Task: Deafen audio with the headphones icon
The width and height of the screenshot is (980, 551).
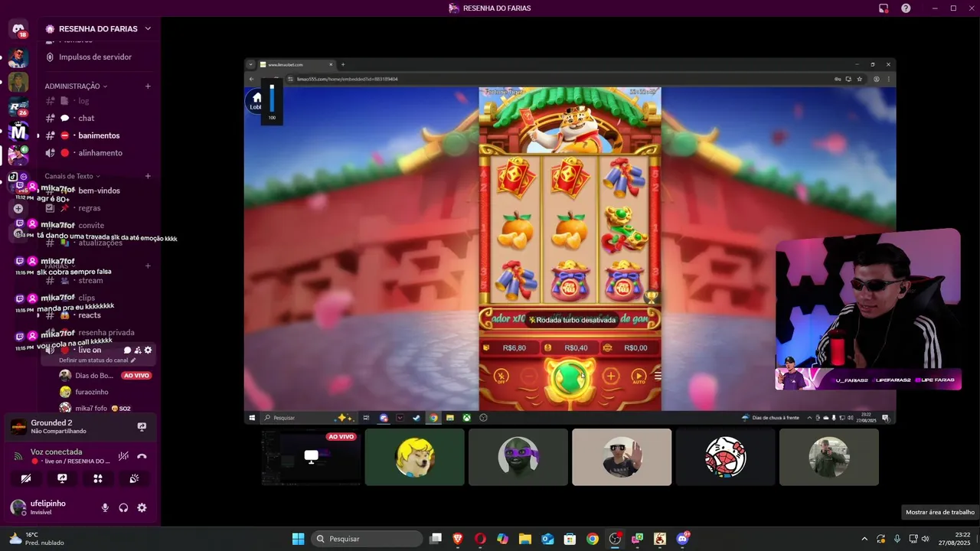Action: (123, 507)
